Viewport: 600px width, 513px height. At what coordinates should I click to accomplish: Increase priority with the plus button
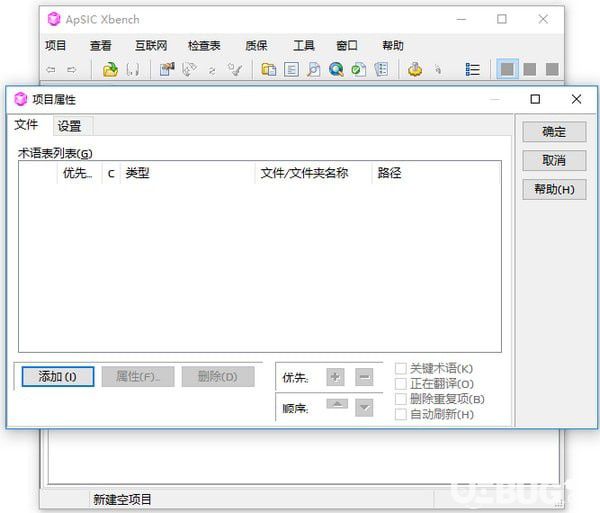[x=335, y=377]
